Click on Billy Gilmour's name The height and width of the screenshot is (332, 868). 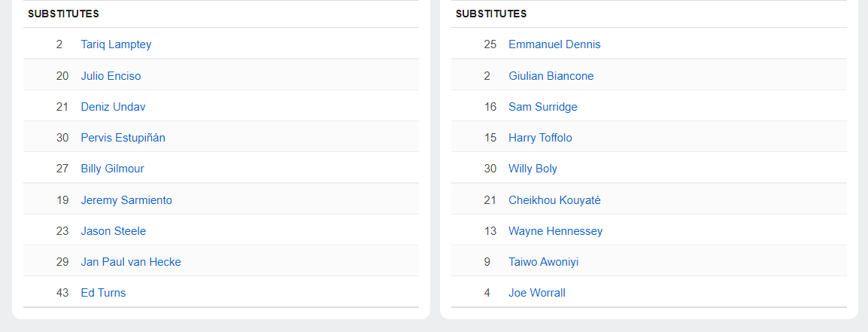(x=112, y=169)
